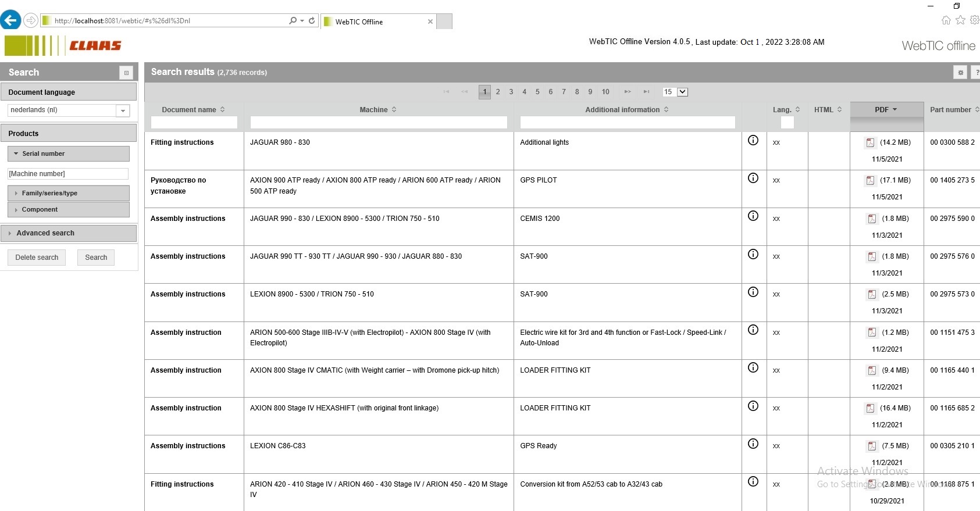Focus the Machine number input field
Screen dimensions: 980x511
pyautogui.click(x=68, y=174)
